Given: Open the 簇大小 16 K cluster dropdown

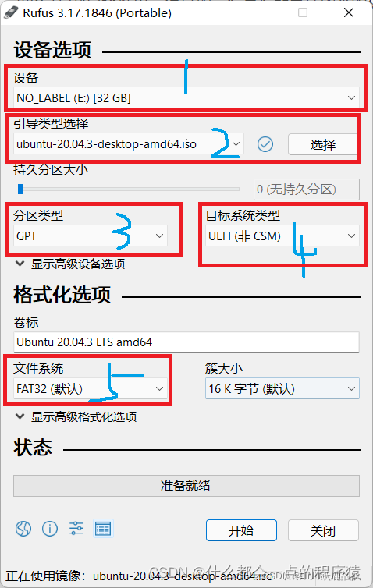Looking at the screenshot, I should point(282,388).
